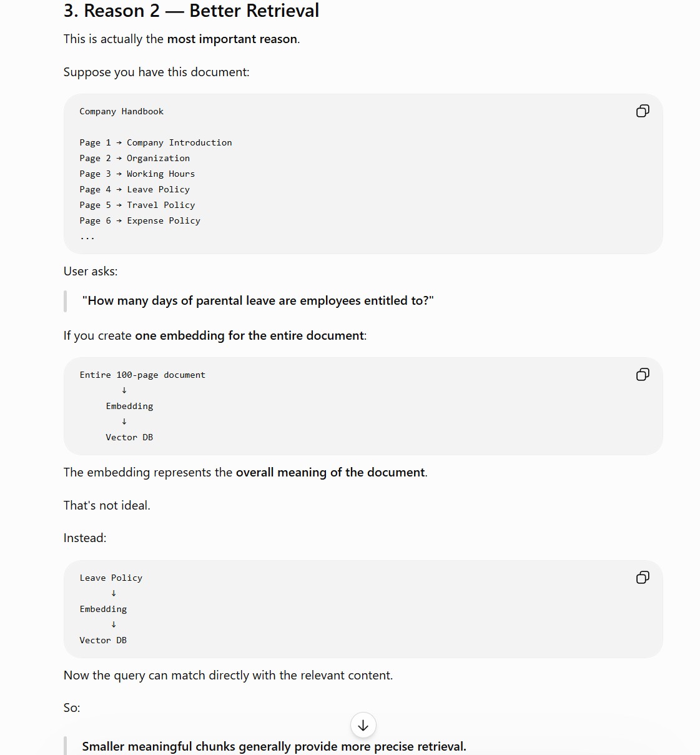Viewport: 700px width, 755px height.
Task: Copy the Leave Policy embedding code block
Action: (643, 578)
